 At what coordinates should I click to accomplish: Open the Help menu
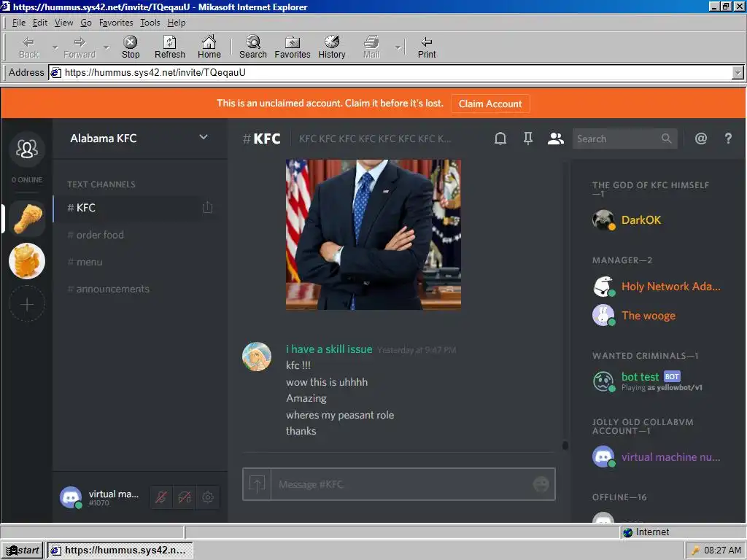click(177, 23)
